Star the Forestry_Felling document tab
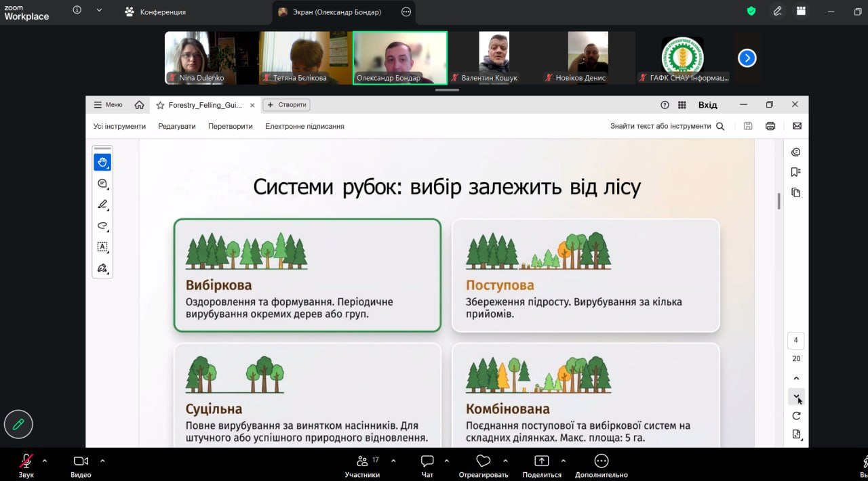 pos(161,105)
